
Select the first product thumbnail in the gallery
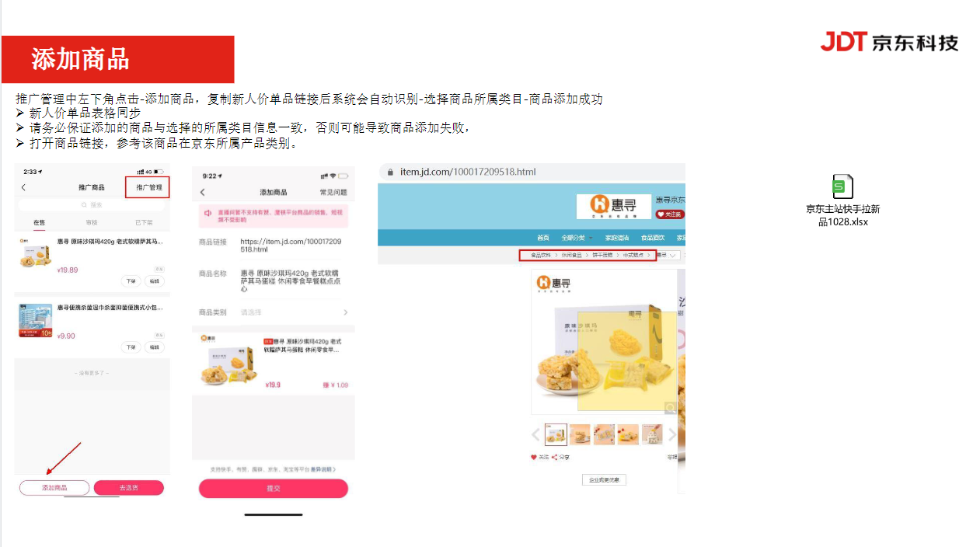point(556,434)
